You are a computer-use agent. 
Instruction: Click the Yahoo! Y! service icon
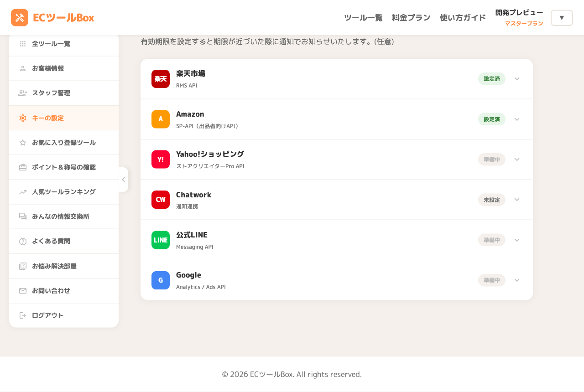click(161, 160)
